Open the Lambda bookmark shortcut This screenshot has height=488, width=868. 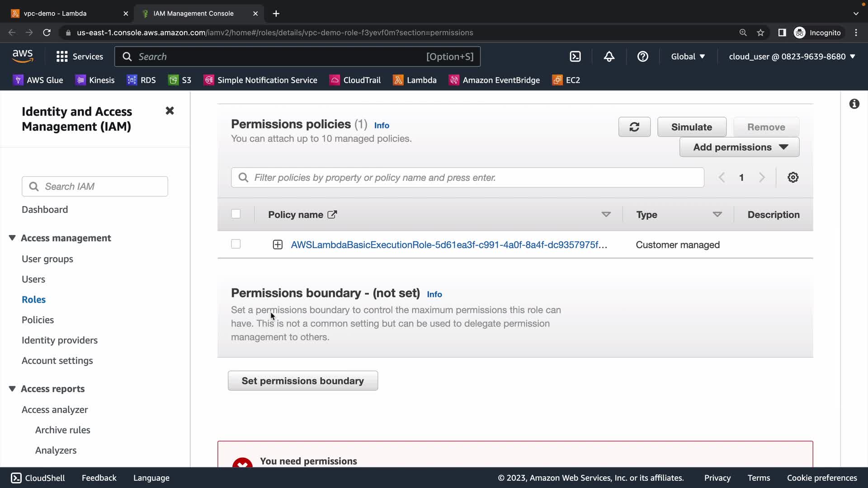pos(415,80)
